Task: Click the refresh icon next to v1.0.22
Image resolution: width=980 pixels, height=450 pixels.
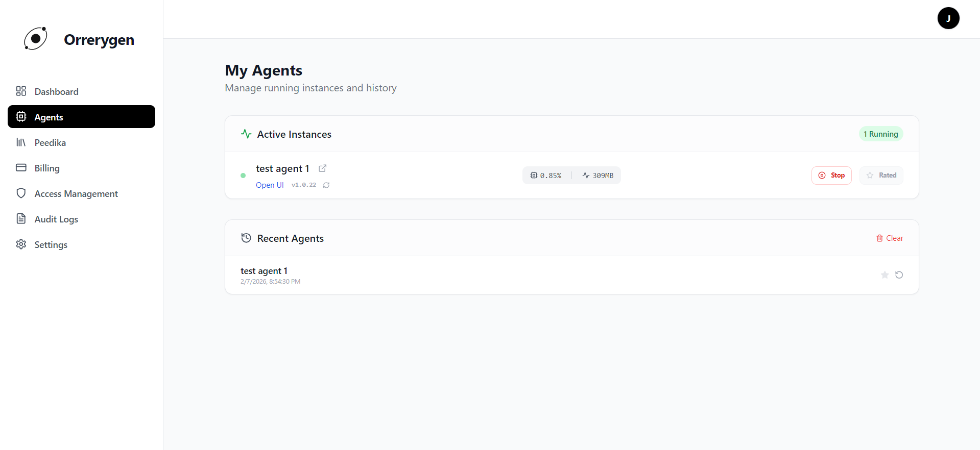Action: point(326,185)
